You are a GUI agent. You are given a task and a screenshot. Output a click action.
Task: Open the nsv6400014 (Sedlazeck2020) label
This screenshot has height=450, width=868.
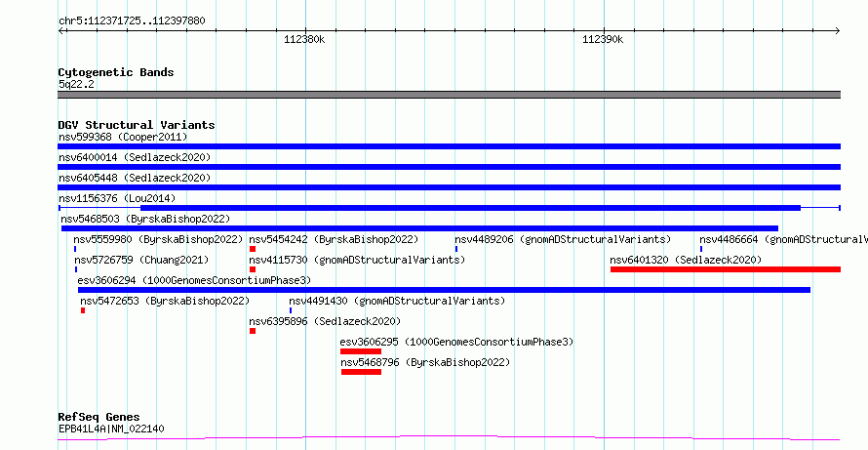pos(135,157)
